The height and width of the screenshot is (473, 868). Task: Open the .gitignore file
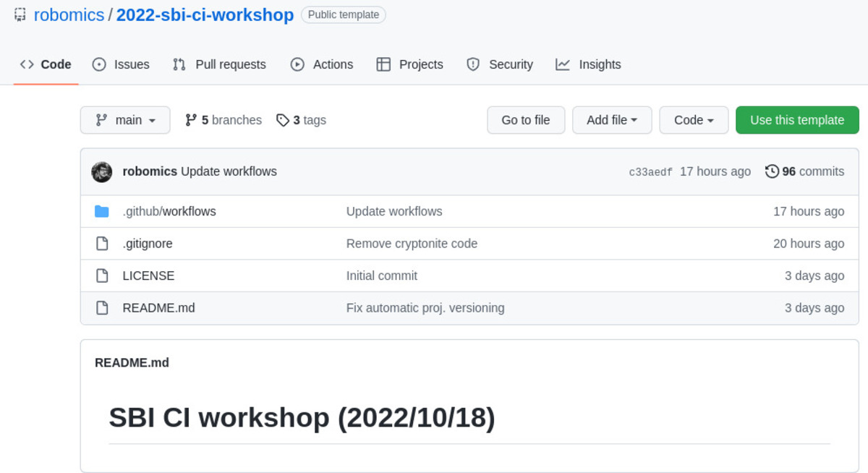tap(148, 244)
